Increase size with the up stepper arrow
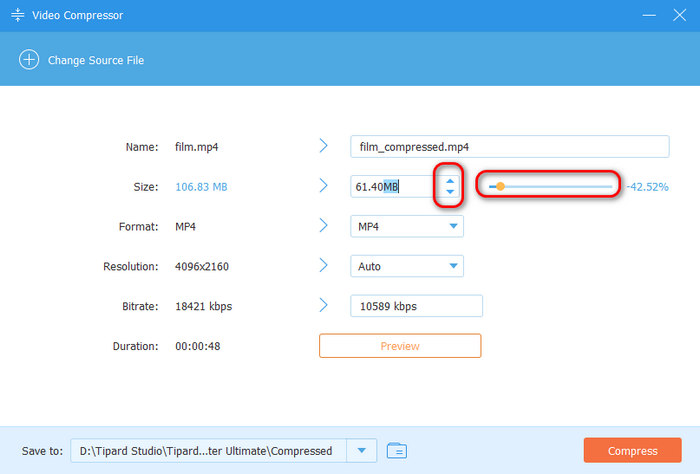Viewport: 700px width, 474px height. point(450,181)
